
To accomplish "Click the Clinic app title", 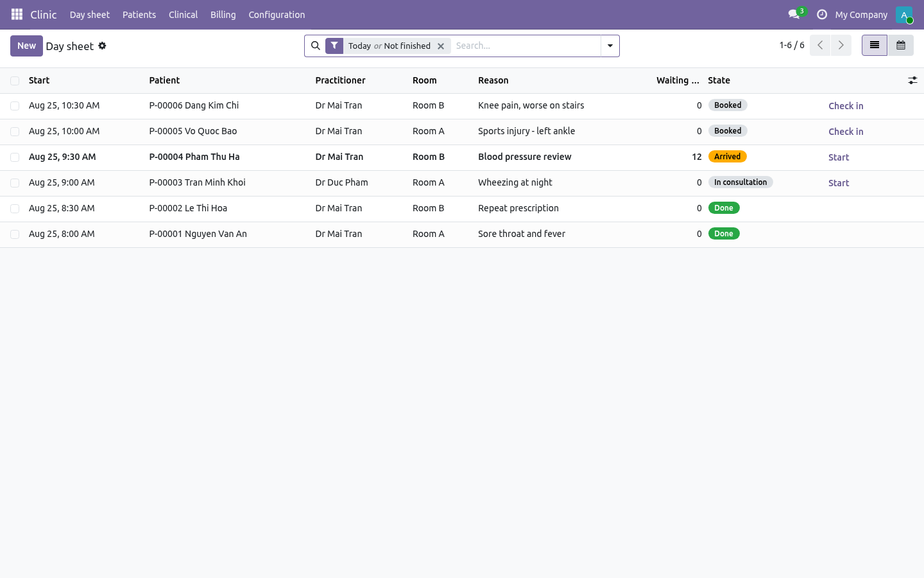I will [x=44, y=14].
